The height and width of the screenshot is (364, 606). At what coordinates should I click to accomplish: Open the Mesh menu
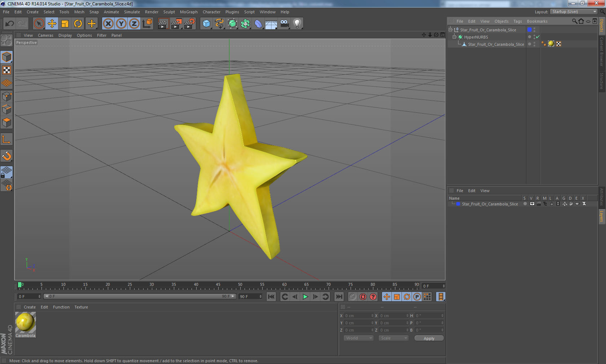tap(79, 12)
